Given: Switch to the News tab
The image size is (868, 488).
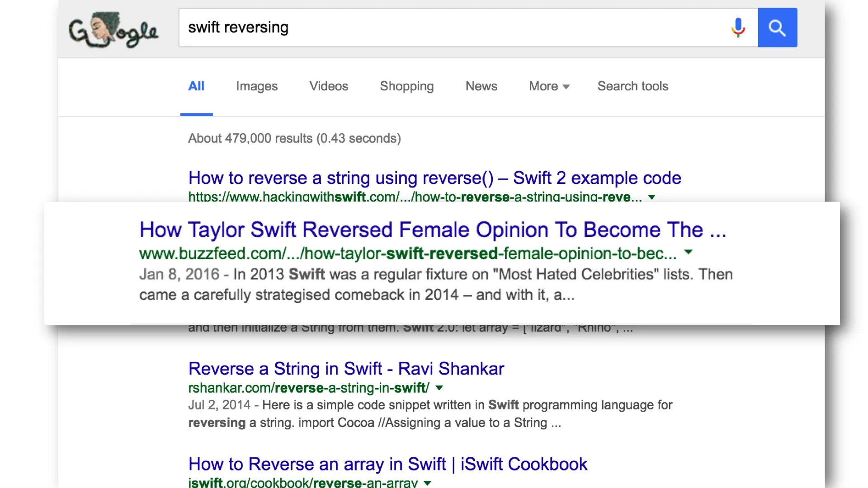Looking at the screenshot, I should pyautogui.click(x=481, y=86).
